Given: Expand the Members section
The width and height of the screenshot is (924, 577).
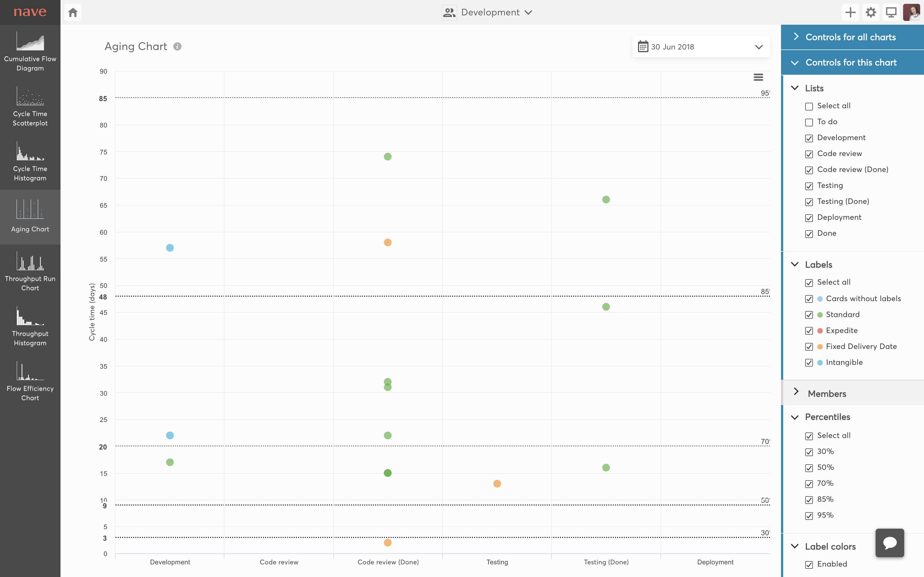Looking at the screenshot, I should coord(827,393).
